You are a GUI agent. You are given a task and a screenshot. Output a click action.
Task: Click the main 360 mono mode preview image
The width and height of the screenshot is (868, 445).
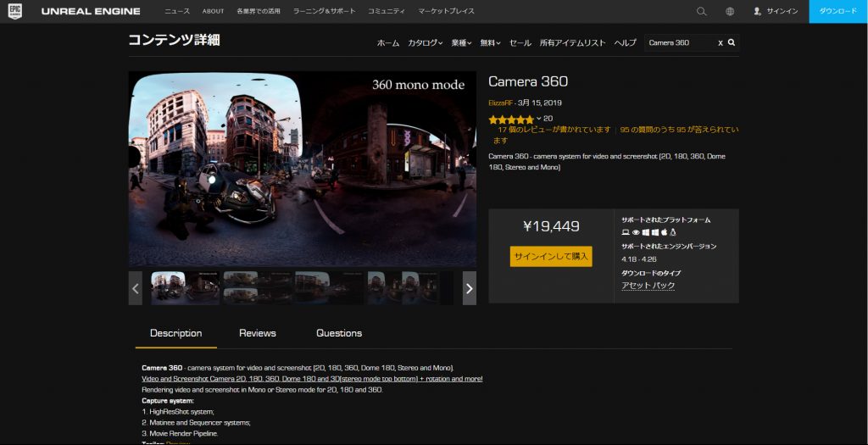[x=303, y=169]
